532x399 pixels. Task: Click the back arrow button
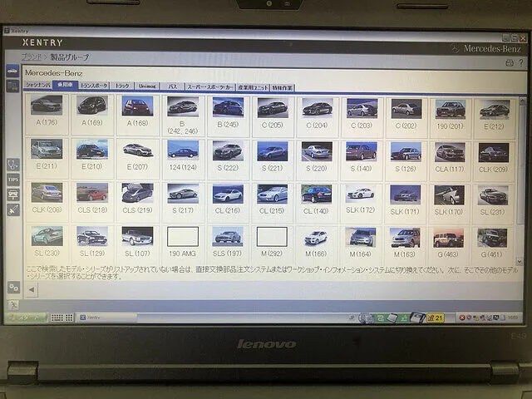(32, 290)
